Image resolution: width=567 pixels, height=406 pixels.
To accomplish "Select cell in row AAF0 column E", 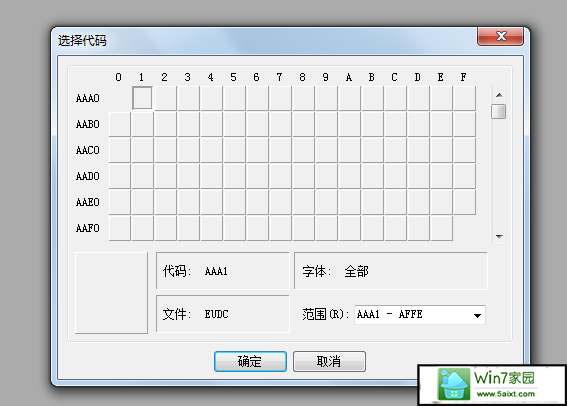I will click(441, 228).
